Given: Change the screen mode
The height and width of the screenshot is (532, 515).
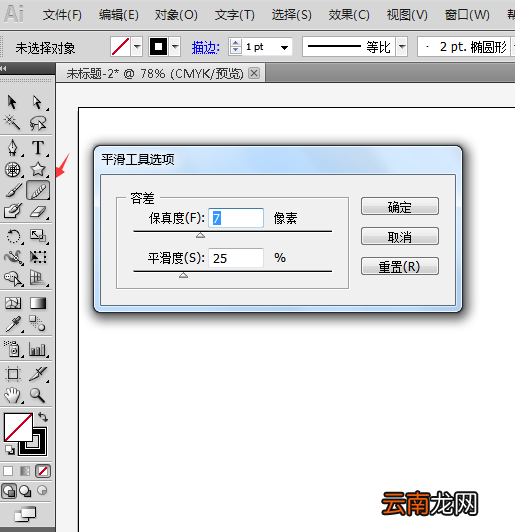Looking at the screenshot, I should click(25, 514).
